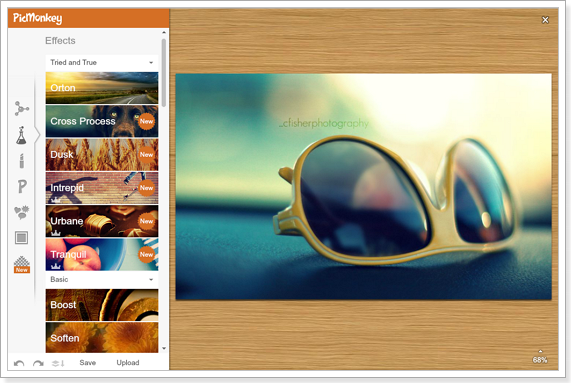Apply the Soften effect
The height and width of the screenshot is (383, 571).
tap(102, 337)
